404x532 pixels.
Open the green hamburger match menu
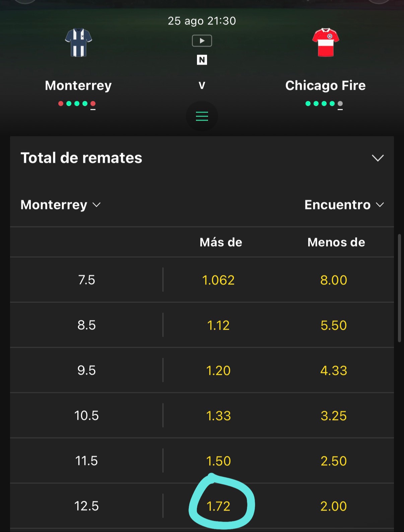point(202,116)
